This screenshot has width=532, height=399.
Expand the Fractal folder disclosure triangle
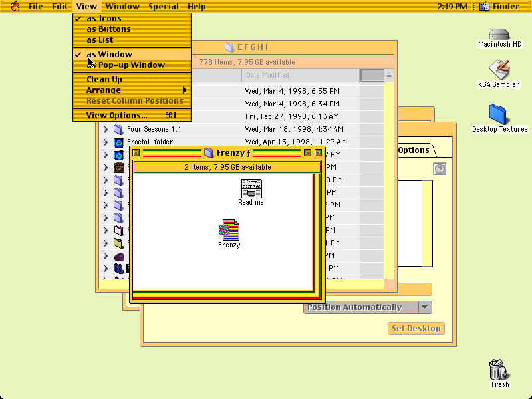point(106,142)
